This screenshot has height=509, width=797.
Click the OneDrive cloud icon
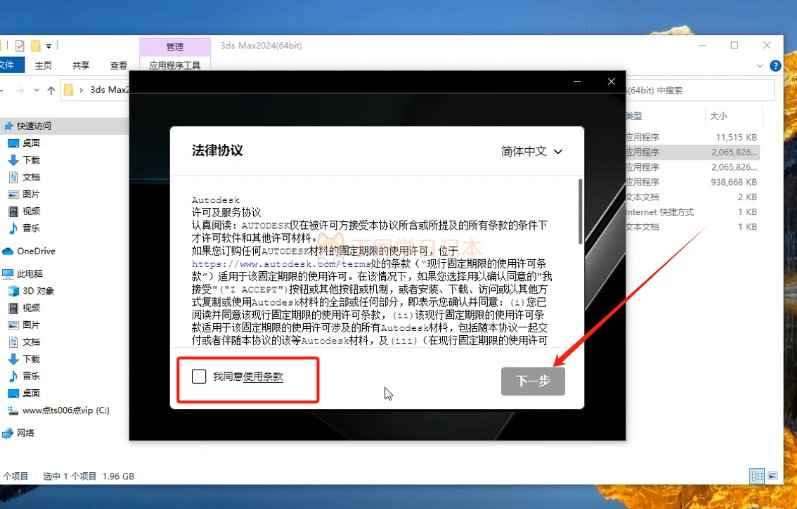(x=8, y=251)
